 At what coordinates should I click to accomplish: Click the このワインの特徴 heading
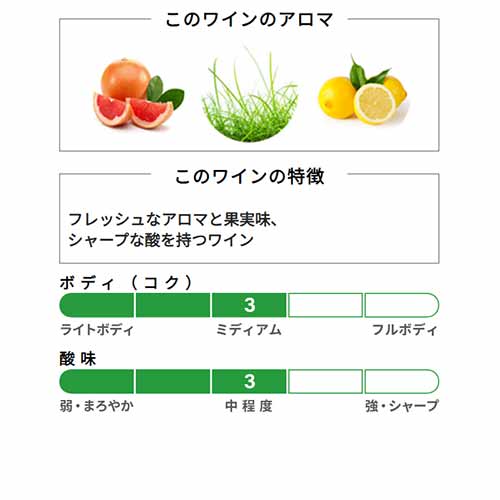coord(249,176)
